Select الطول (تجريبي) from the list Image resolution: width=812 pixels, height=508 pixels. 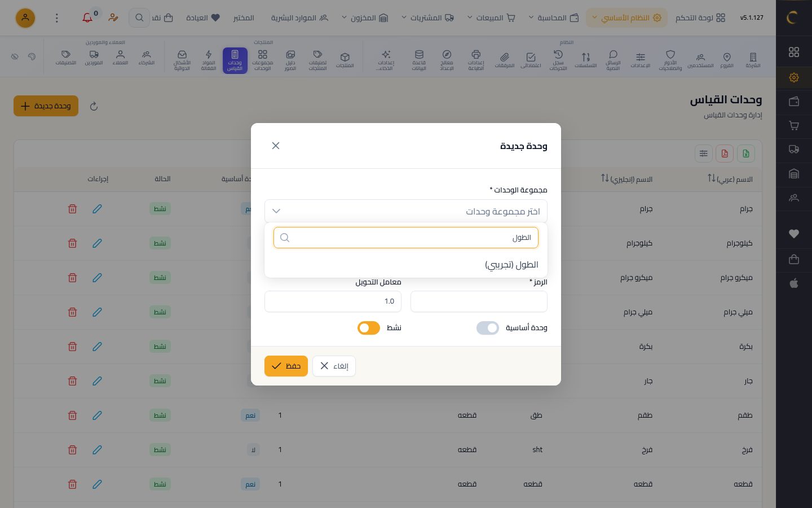[406, 265]
